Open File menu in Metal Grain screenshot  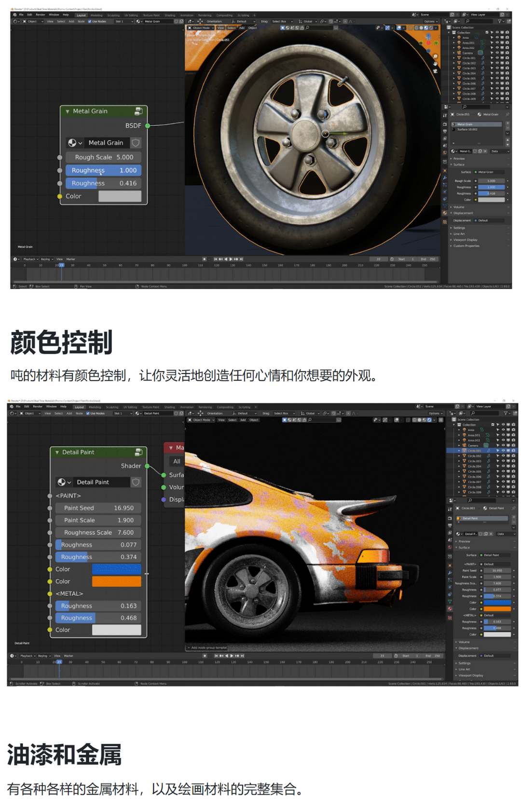click(x=21, y=14)
